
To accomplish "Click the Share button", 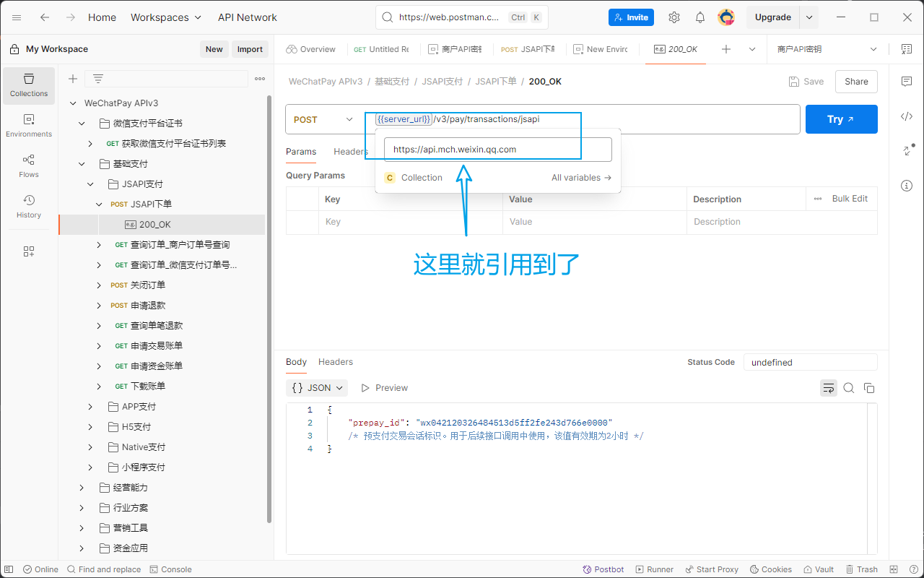I will tap(856, 82).
